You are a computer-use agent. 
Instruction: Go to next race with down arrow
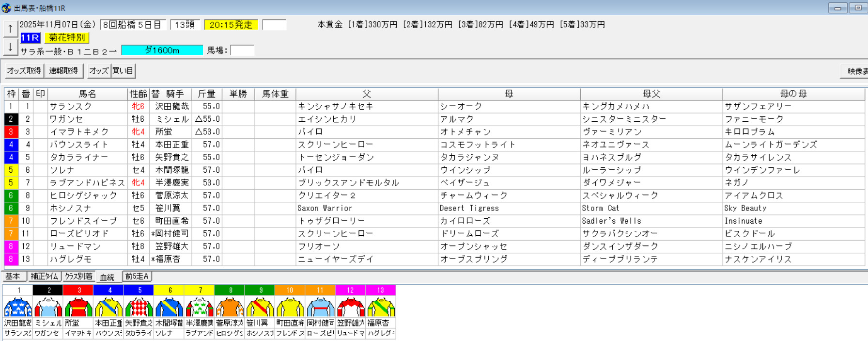click(10, 47)
